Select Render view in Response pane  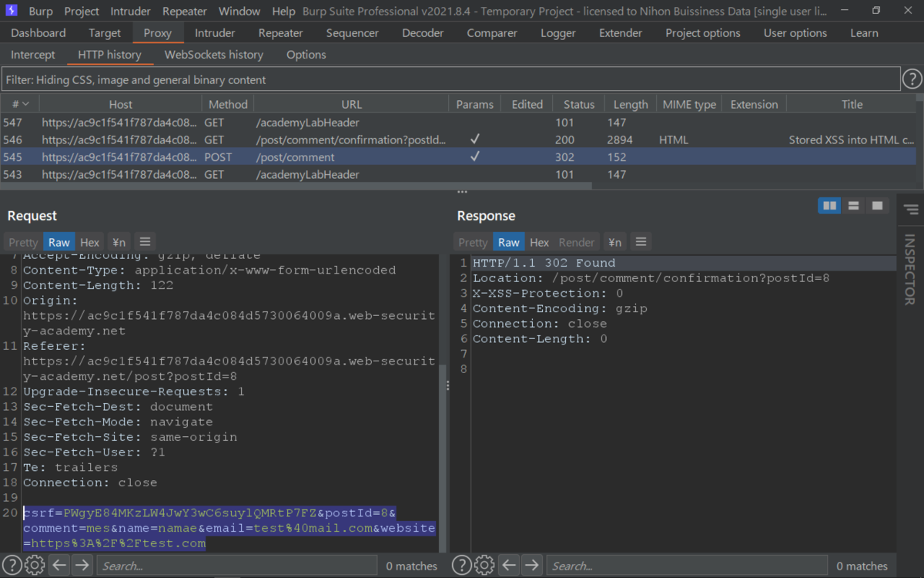tap(577, 242)
